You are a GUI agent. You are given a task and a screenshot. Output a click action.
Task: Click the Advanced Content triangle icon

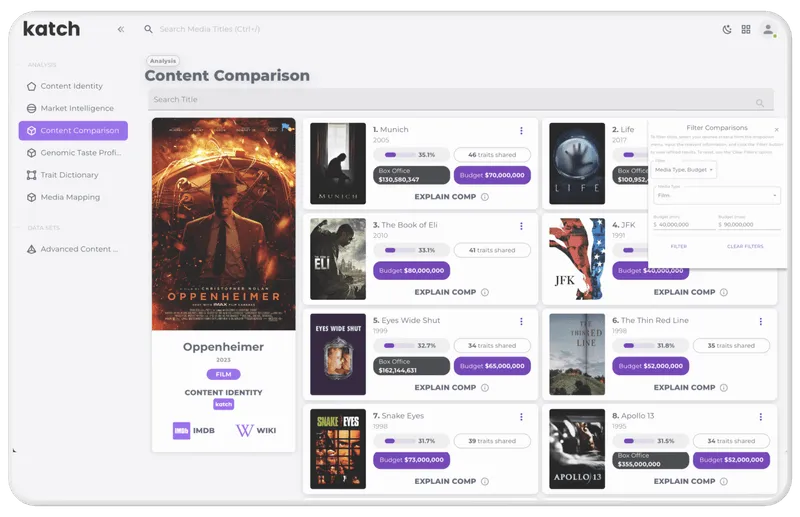31,249
